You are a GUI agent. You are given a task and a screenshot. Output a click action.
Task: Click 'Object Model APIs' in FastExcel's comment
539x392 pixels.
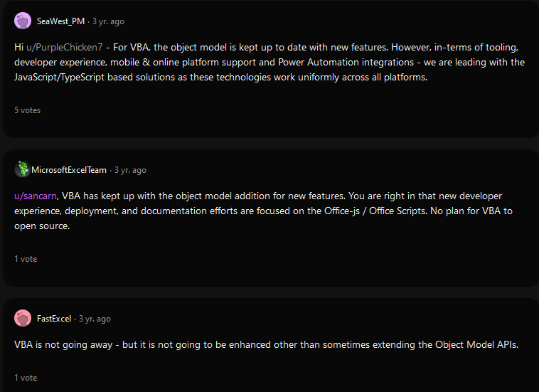[476, 344]
